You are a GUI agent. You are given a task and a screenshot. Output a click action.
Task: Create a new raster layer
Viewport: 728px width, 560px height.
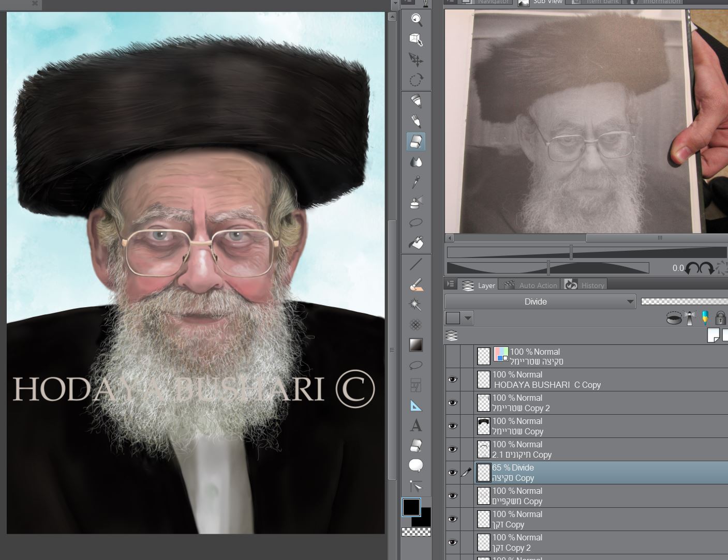715,335
